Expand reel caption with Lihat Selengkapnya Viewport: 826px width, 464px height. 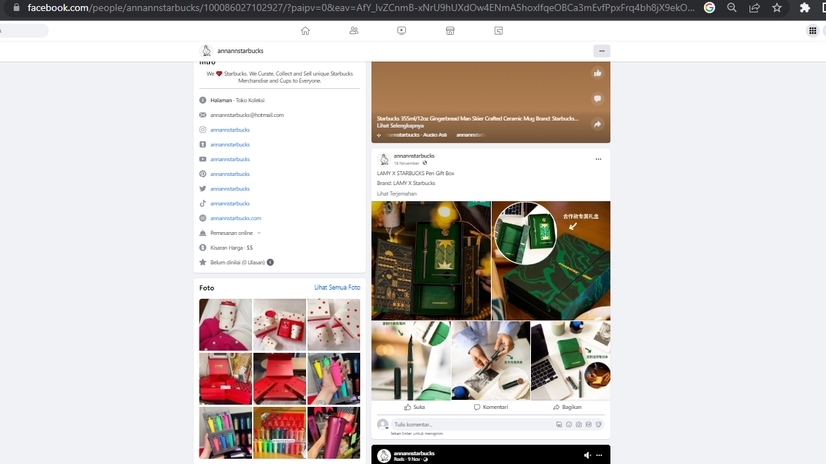click(400, 125)
